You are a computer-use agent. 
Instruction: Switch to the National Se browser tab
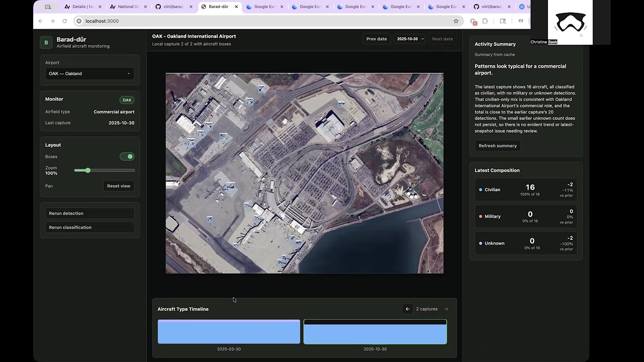128,7
